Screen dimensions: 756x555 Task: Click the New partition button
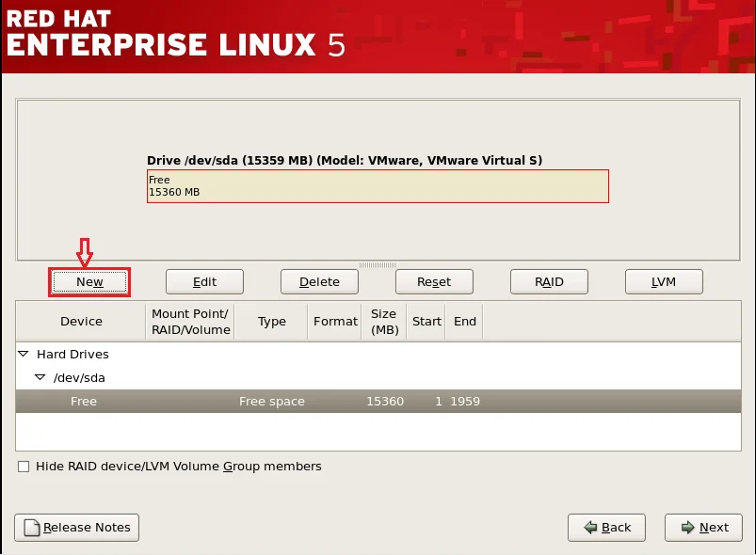point(89,281)
